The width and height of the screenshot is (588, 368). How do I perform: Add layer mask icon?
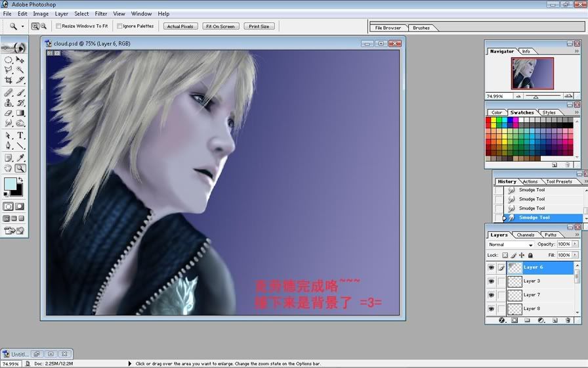click(x=515, y=320)
